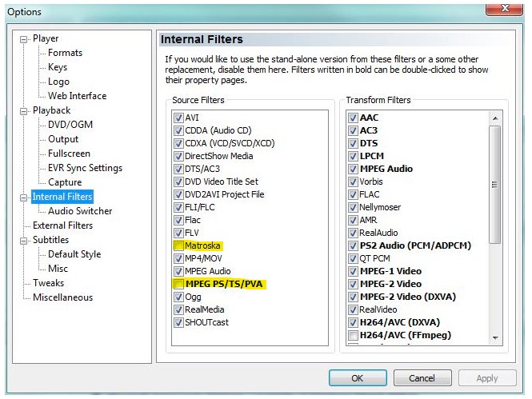
Task: Collapse the Internal Filters tree node
Action: point(23,198)
